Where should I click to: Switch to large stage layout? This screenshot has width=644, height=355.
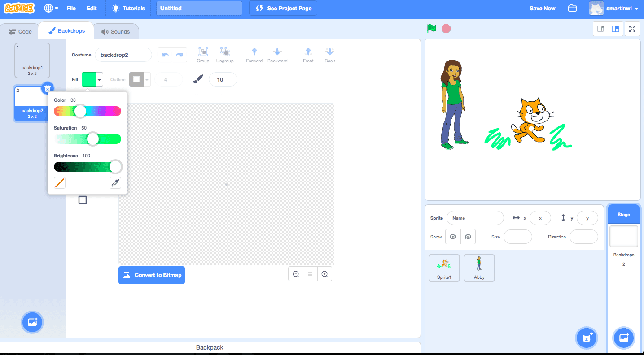616,29
